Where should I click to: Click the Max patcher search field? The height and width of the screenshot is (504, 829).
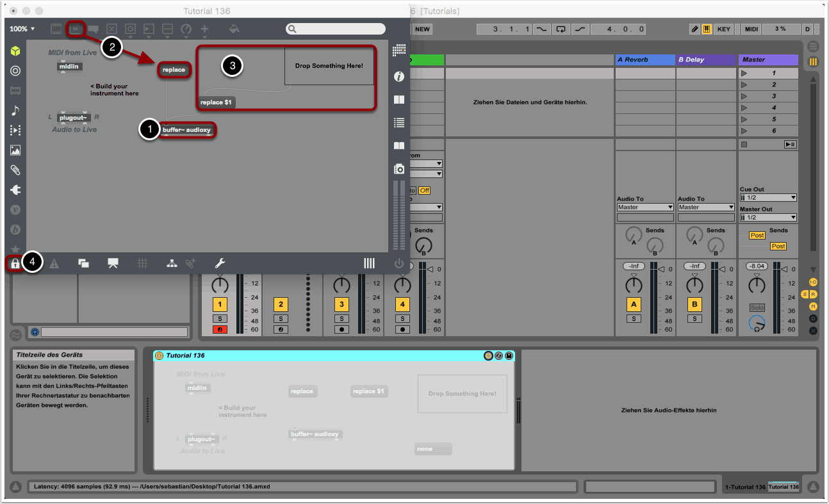click(336, 29)
